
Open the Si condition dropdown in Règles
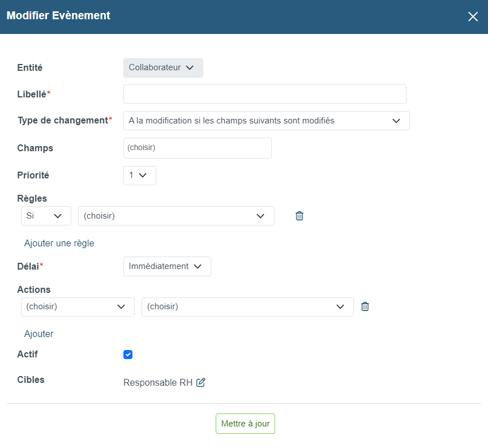[x=46, y=216]
